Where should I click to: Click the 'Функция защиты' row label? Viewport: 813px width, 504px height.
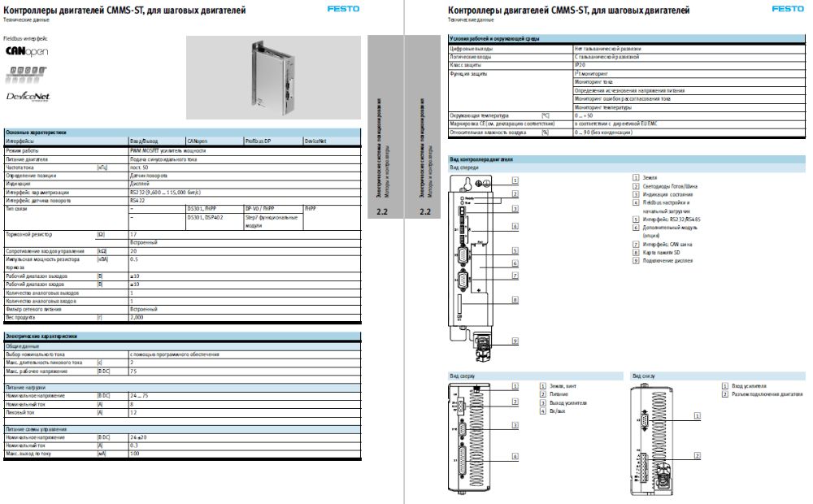tap(468, 74)
